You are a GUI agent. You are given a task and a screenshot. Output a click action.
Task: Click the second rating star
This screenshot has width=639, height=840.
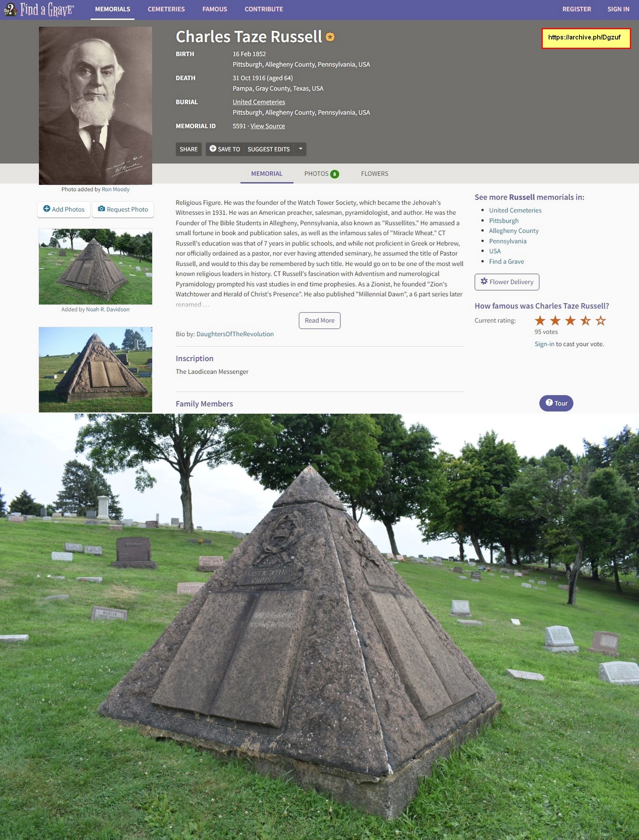(555, 321)
